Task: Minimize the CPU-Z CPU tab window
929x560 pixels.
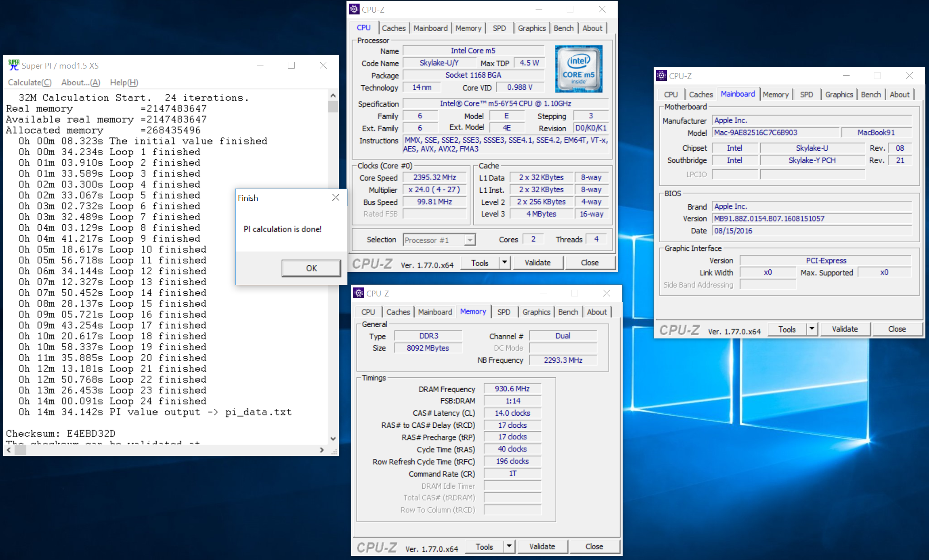Action: (x=539, y=9)
